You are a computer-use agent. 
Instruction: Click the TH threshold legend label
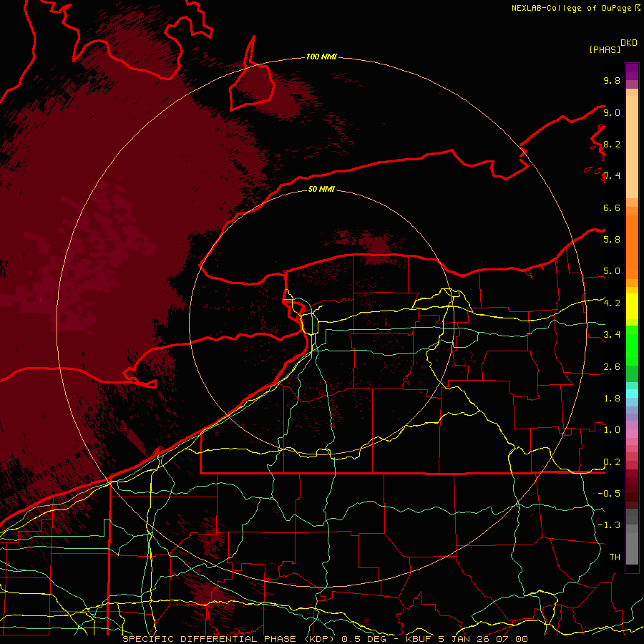coord(615,557)
